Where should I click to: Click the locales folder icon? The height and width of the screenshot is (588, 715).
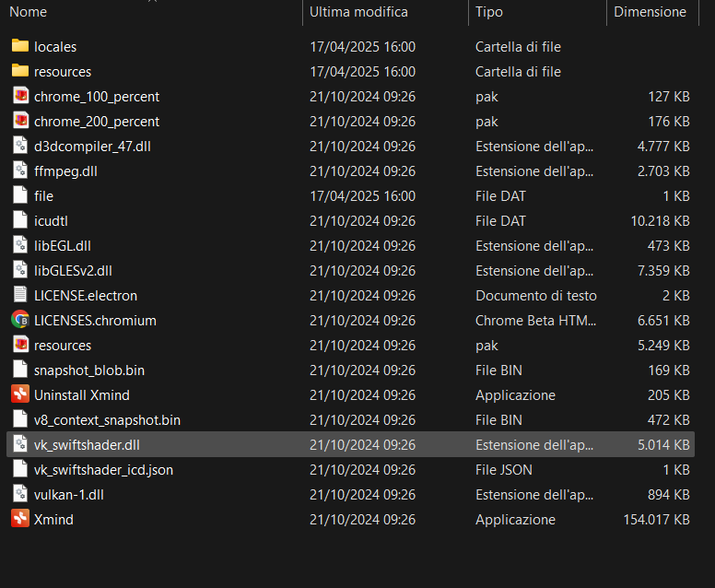click(x=20, y=46)
